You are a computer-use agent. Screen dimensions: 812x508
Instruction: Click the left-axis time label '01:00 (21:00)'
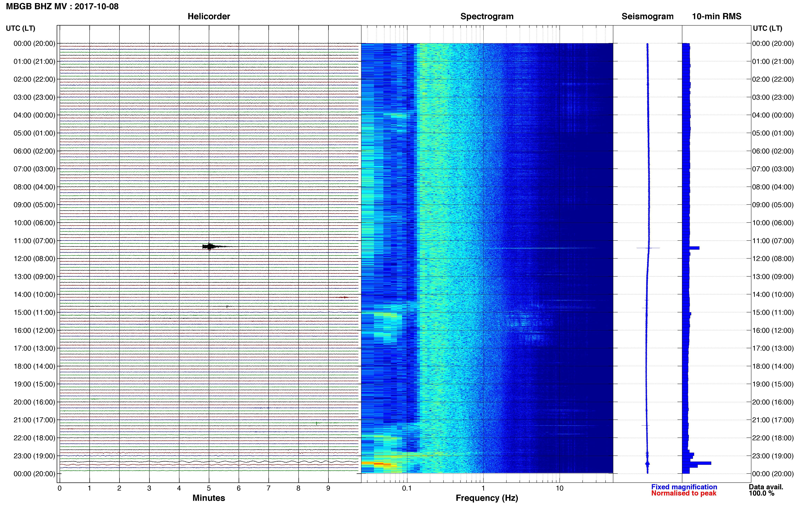pyautogui.click(x=34, y=61)
